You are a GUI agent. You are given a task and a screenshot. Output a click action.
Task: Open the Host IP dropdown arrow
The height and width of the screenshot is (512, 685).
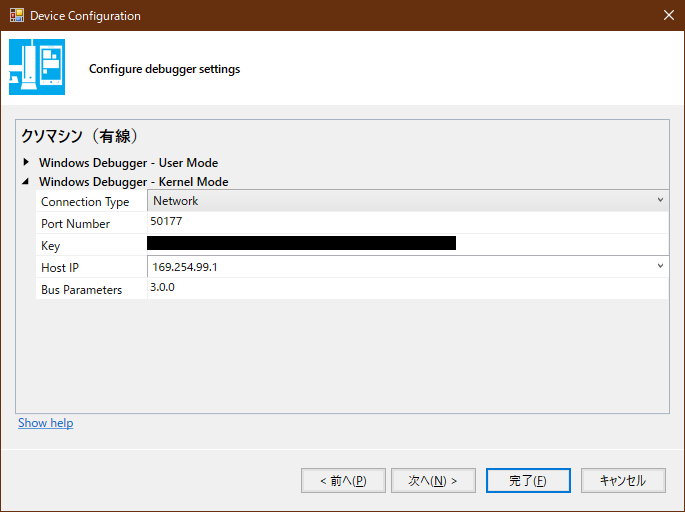click(x=660, y=266)
